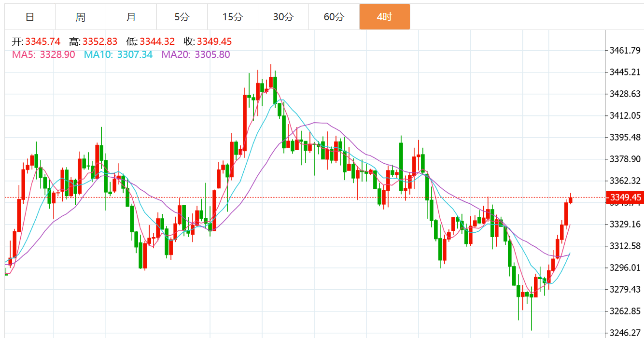Click the 3246.27 price axis label

tap(625, 332)
